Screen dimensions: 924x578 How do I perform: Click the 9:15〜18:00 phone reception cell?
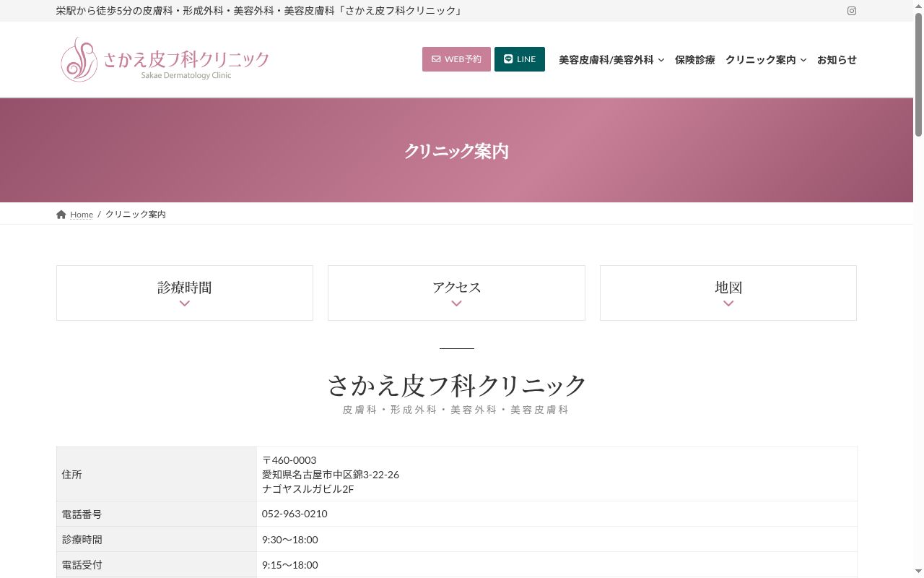click(557, 564)
